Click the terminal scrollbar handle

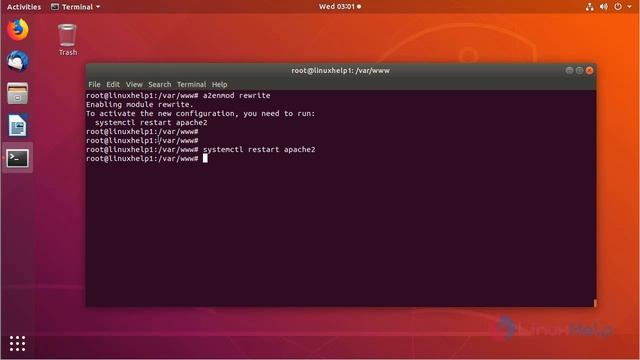tap(595, 303)
